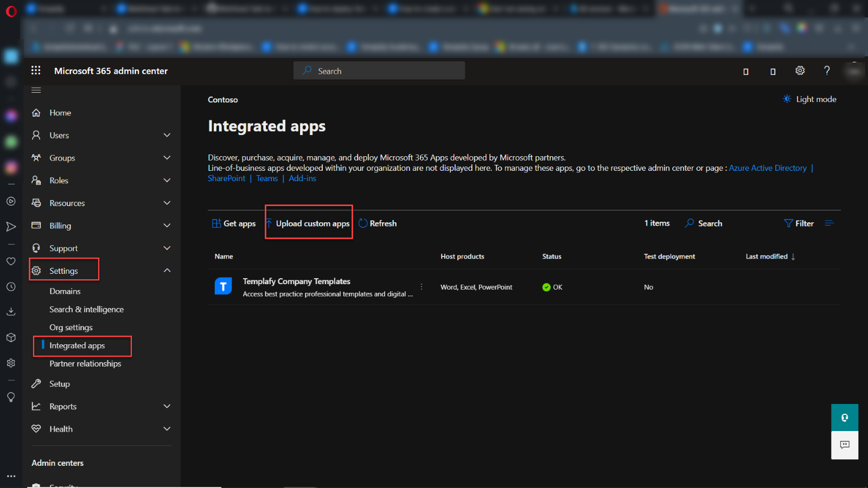Click the Templafy app icon
The image size is (868, 488).
point(223,286)
